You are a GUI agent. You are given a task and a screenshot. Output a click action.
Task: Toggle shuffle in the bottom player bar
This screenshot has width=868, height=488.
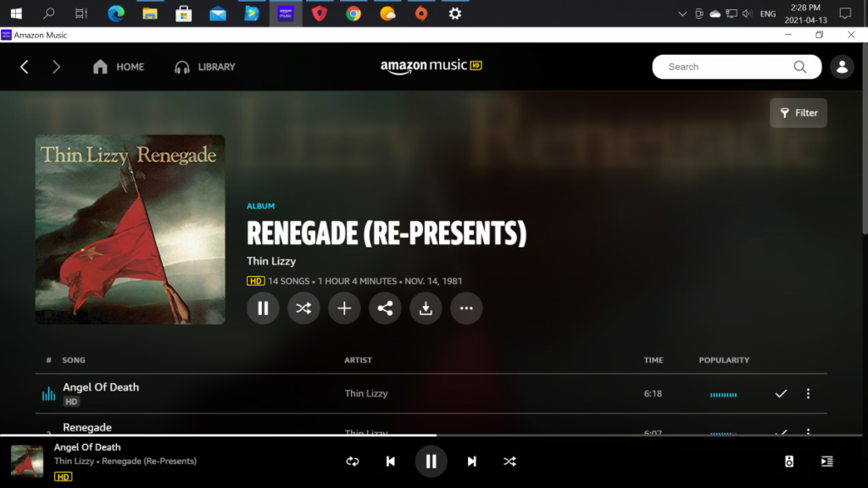(509, 461)
